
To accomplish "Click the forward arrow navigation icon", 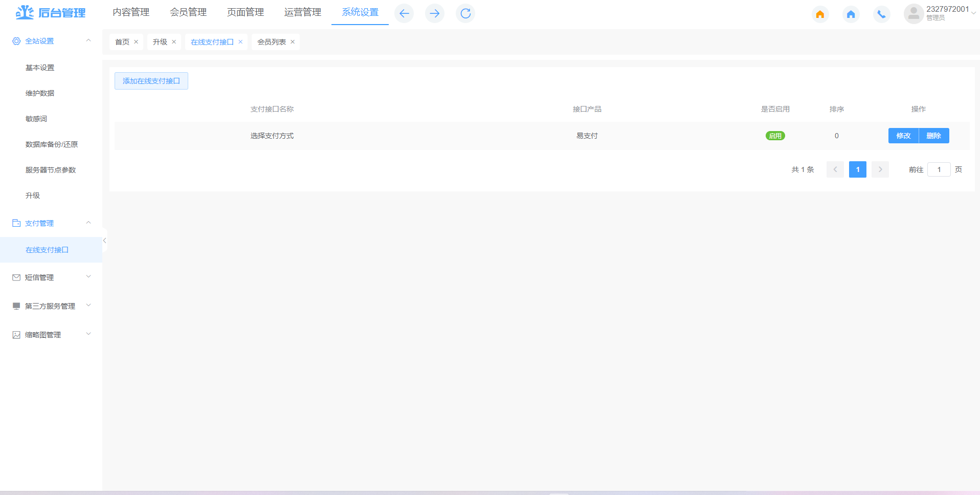I will [x=435, y=13].
